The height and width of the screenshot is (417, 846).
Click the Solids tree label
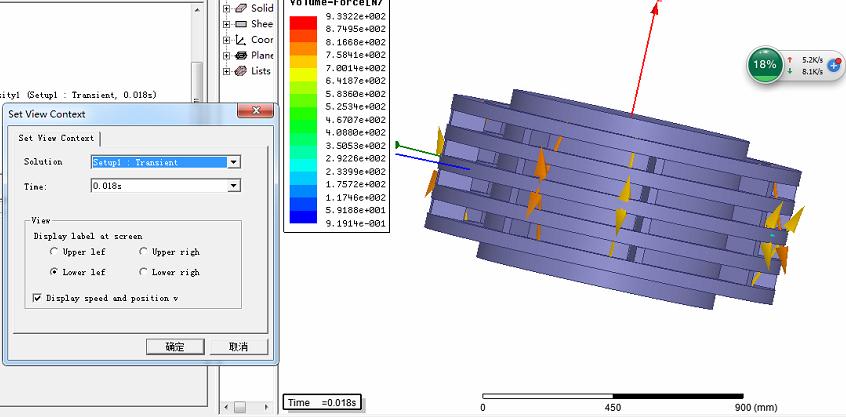point(262,8)
